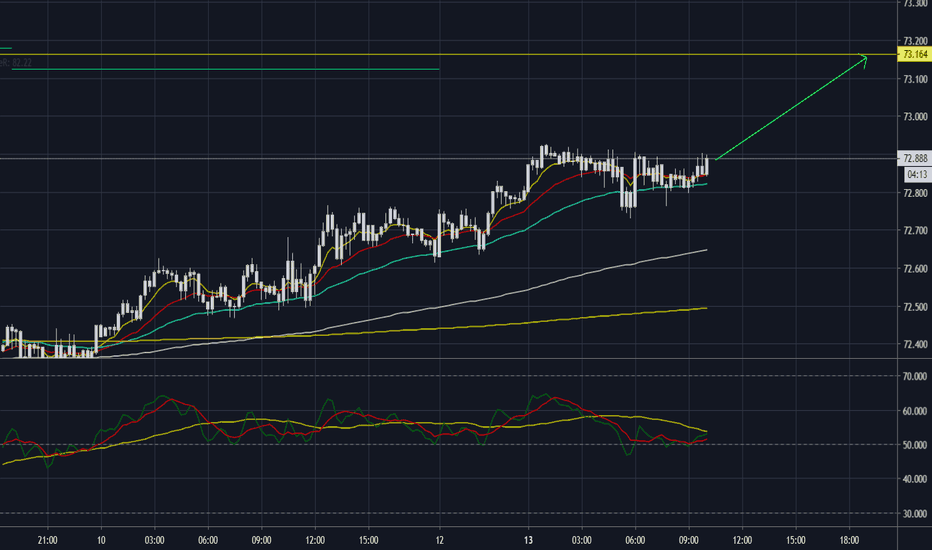This screenshot has width=932, height=550.
Task: Click the "10" date label on the time axis
Action: tap(100, 540)
